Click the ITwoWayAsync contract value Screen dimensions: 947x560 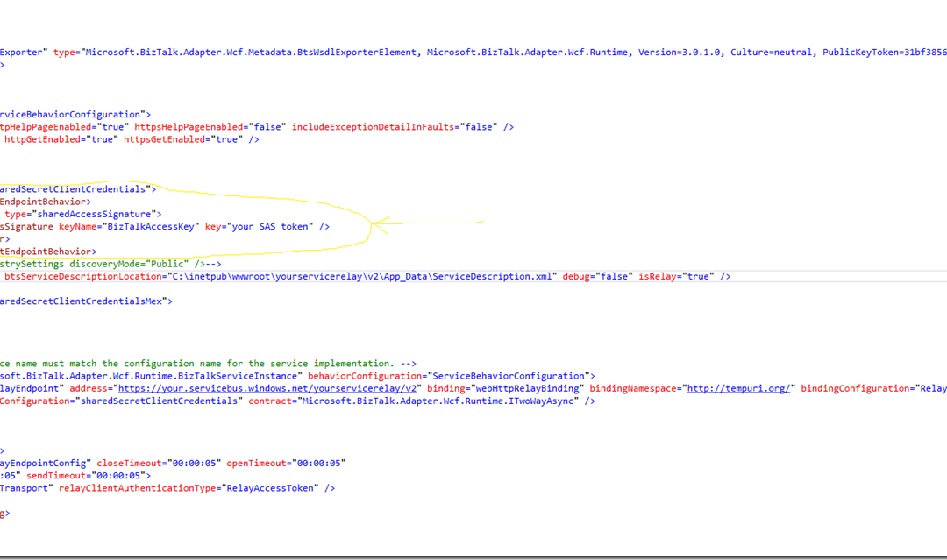[x=438, y=401]
